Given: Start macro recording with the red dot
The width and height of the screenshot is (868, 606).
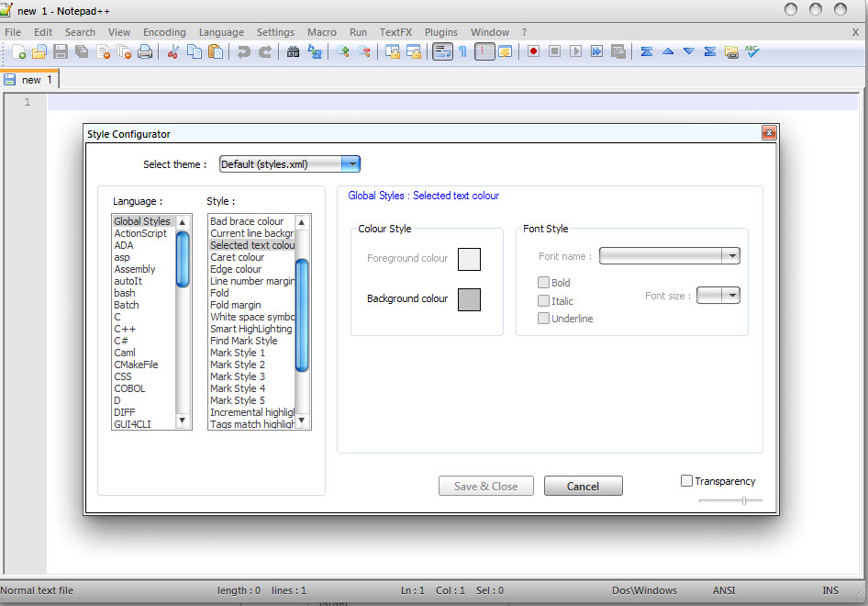Looking at the screenshot, I should (x=534, y=51).
